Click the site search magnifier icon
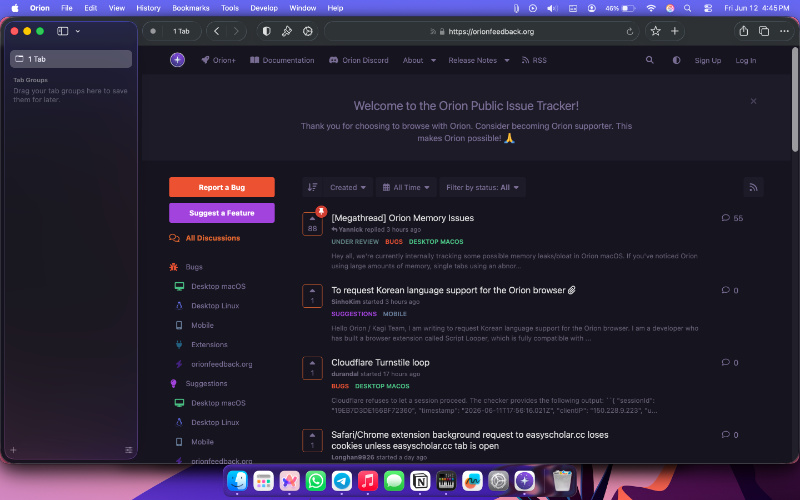 pos(649,60)
